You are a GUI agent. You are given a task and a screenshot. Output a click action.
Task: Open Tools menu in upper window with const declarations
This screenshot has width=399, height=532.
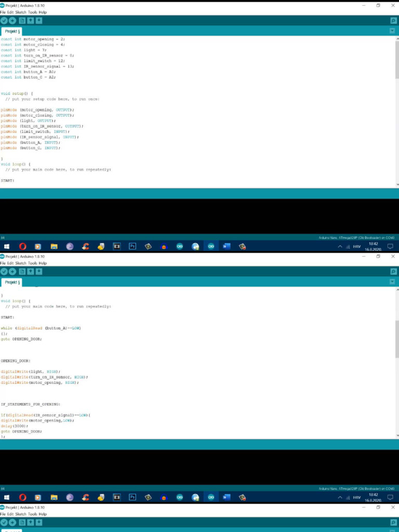tap(33, 12)
